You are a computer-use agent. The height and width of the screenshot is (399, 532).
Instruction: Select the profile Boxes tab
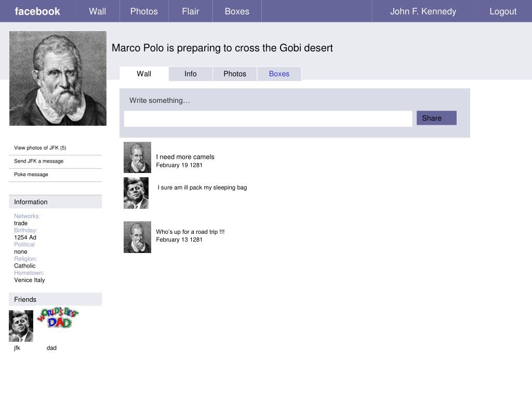[x=279, y=74]
